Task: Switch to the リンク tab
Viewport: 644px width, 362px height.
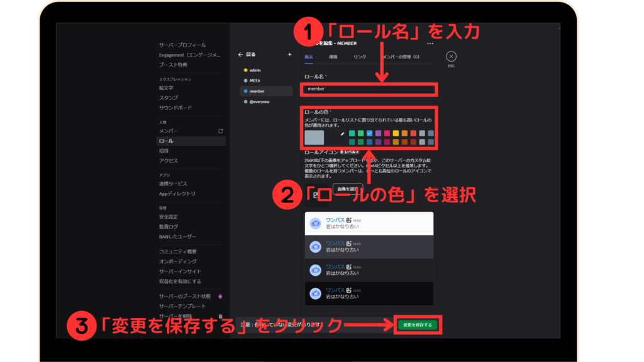Action: (x=360, y=57)
